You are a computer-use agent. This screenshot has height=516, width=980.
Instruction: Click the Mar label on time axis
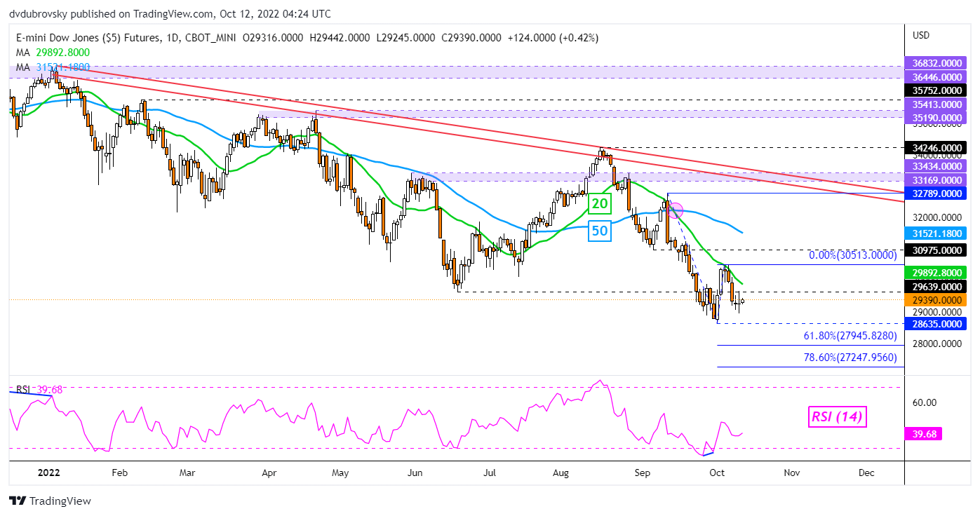[187, 473]
